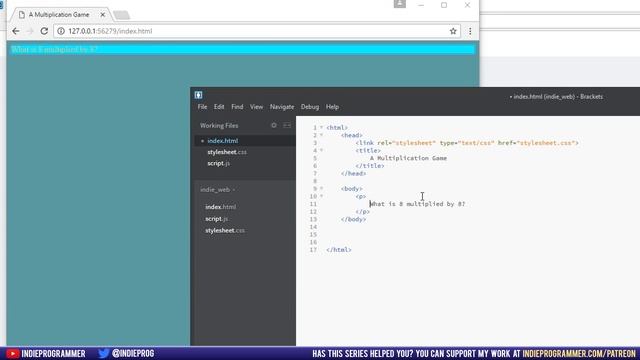Viewport: 640px width, 360px height.
Task: Click the split editor view icon
Action: click(x=287, y=125)
